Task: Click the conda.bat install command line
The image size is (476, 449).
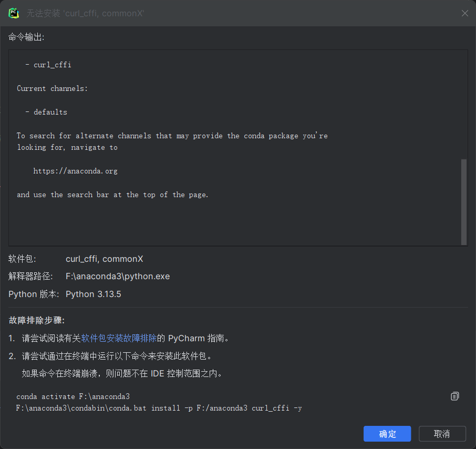Action: coord(159,408)
